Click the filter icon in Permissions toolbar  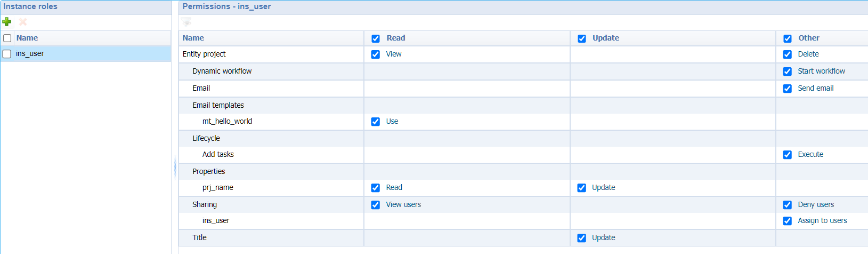point(186,22)
